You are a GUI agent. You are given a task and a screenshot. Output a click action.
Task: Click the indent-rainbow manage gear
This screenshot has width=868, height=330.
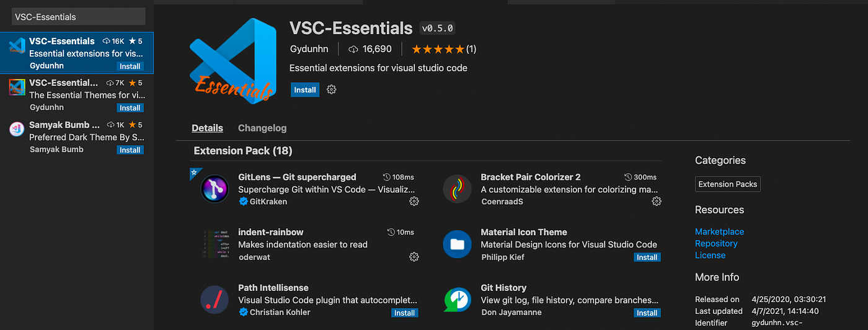pyautogui.click(x=414, y=257)
